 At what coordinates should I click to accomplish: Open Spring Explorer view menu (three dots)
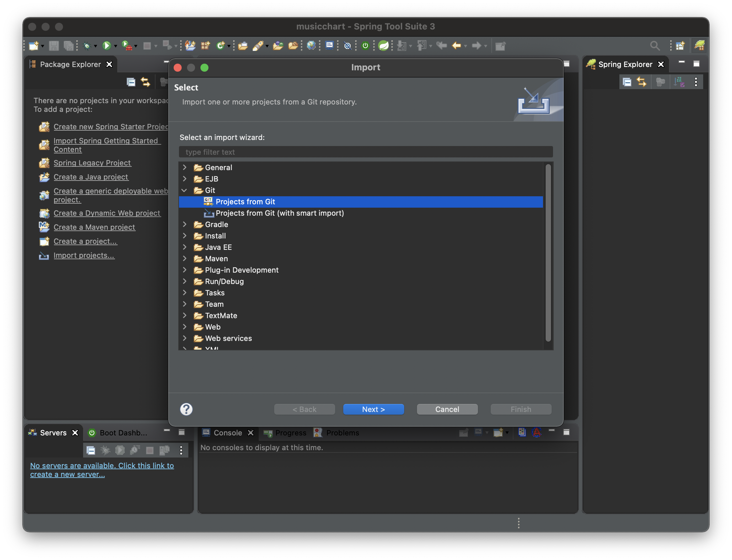coord(696,82)
